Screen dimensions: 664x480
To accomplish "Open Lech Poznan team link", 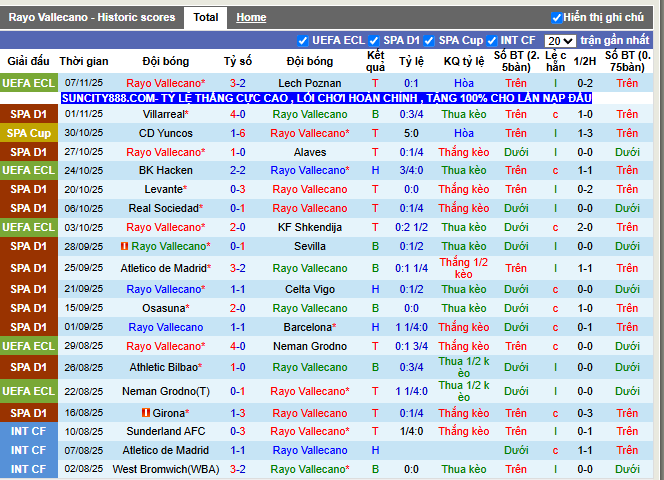I will pyautogui.click(x=310, y=83).
